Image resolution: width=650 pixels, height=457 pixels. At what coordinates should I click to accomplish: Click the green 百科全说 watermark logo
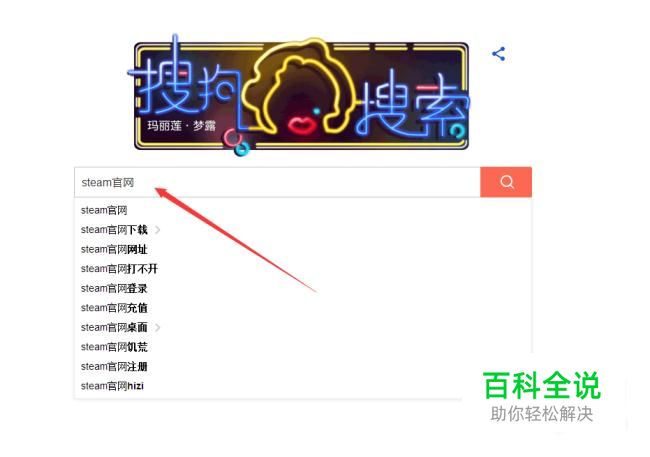click(x=541, y=386)
